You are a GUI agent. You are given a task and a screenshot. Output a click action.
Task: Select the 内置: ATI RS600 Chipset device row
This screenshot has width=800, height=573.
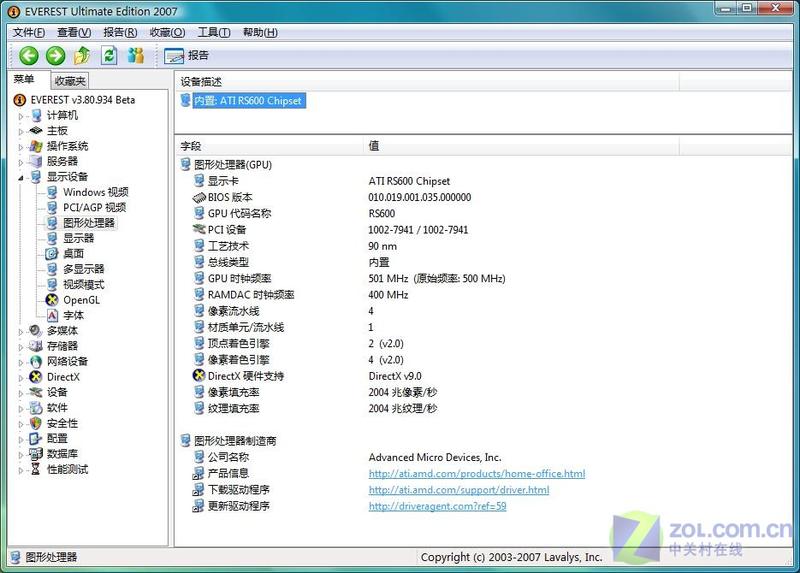coord(249,101)
